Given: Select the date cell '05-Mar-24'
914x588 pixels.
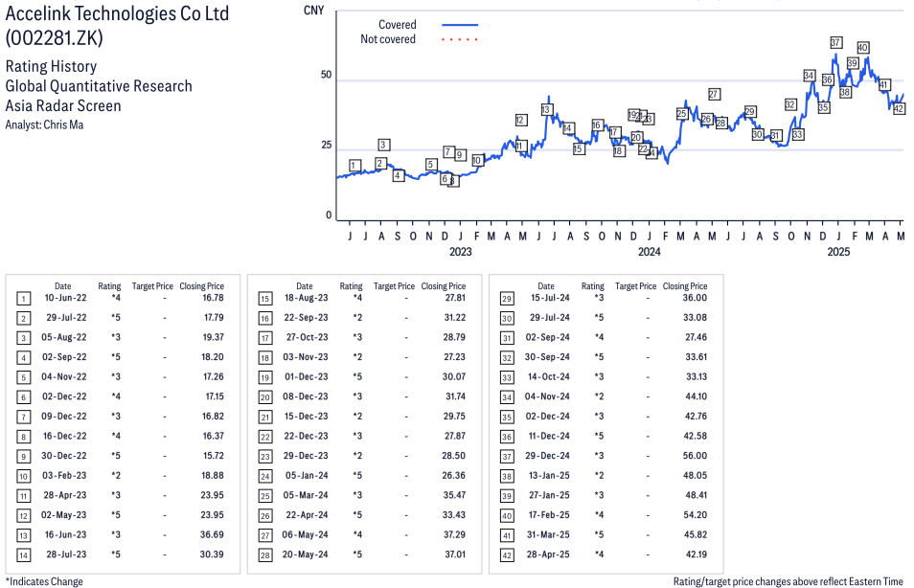Looking at the screenshot, I should (306, 495).
